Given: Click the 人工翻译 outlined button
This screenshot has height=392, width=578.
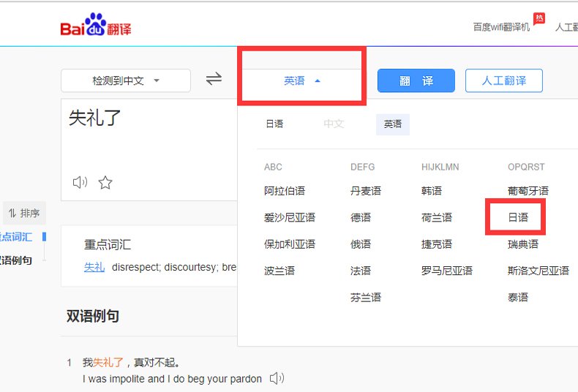Looking at the screenshot, I should click(x=504, y=80).
